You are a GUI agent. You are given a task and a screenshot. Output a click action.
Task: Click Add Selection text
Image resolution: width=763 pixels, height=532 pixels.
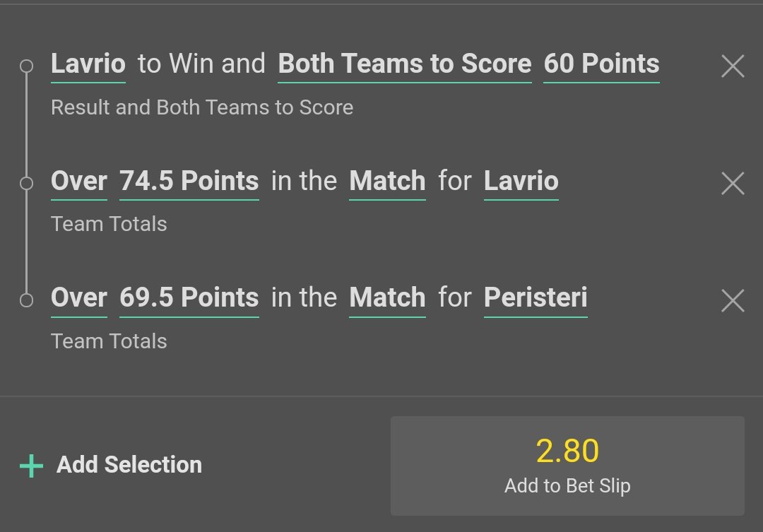point(129,465)
